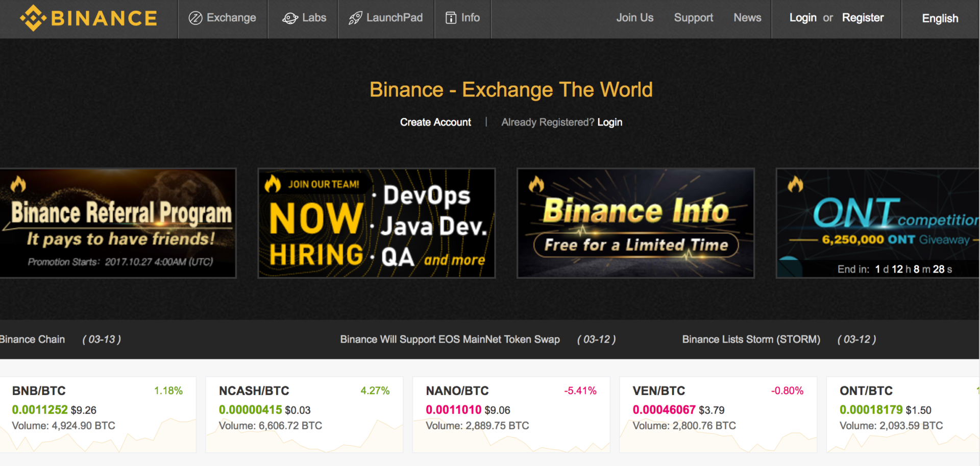Click the Binance - Exchange The World heading
The image size is (980, 466).
pos(511,90)
